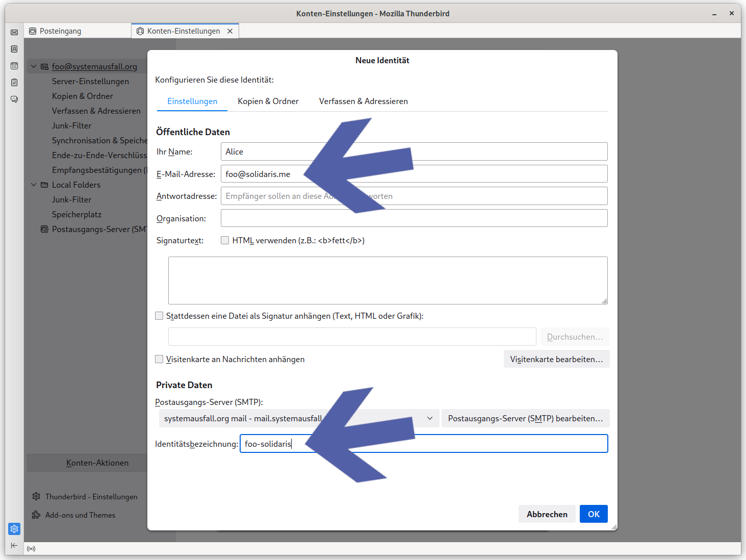This screenshot has width=746, height=560.
Task: Collapse the Local Folders tree
Action: (34, 185)
